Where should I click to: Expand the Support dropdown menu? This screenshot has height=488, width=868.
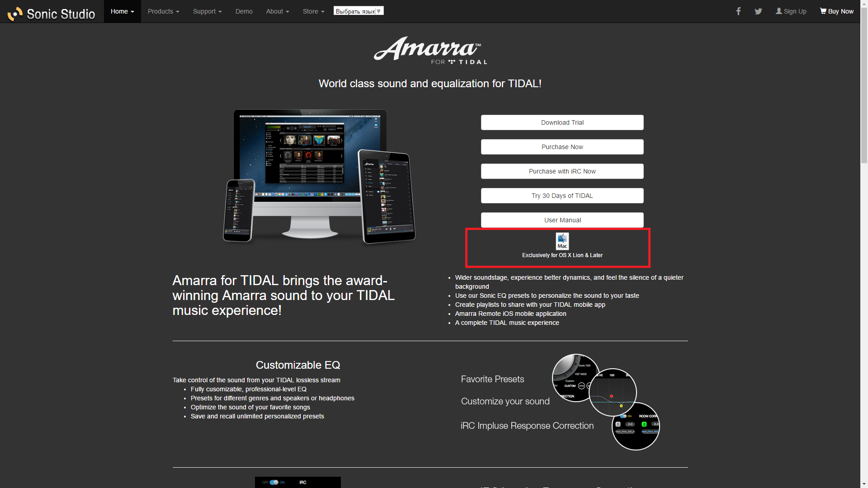point(208,11)
